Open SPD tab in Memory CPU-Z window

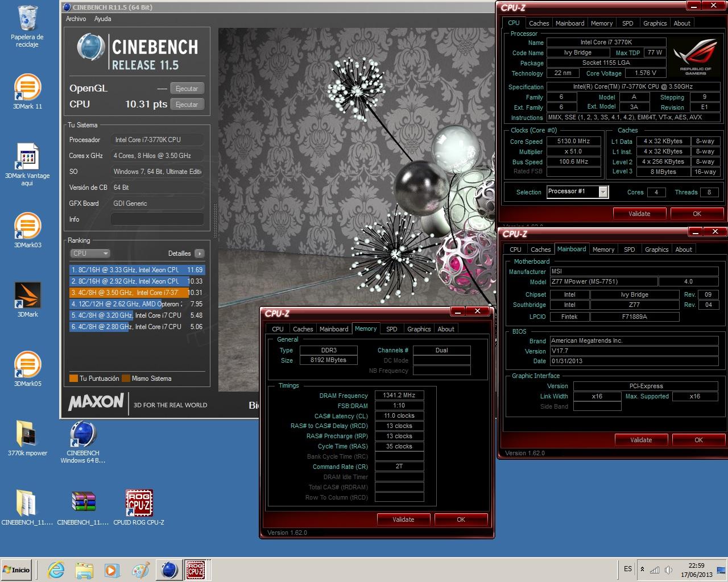(x=392, y=329)
